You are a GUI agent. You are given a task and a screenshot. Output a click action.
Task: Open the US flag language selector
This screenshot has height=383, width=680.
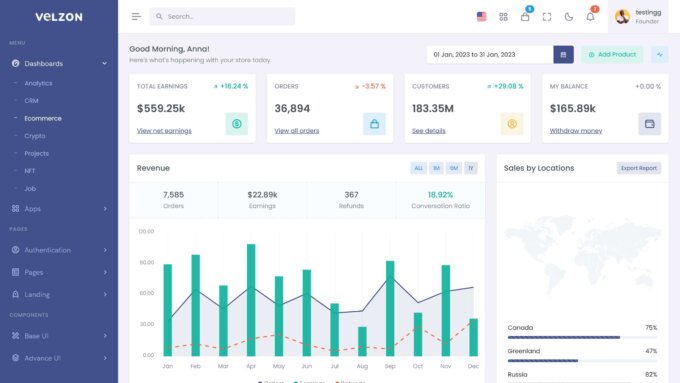(x=481, y=16)
